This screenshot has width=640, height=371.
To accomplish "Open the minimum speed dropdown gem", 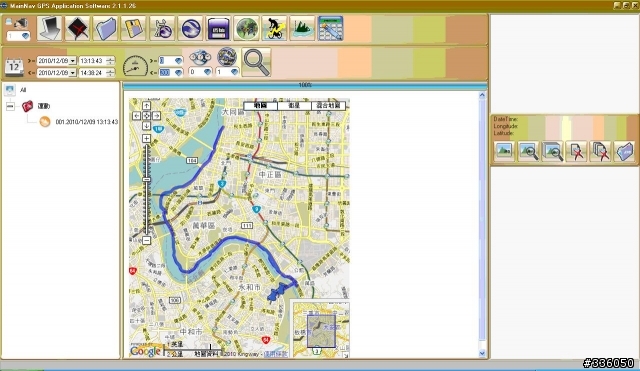I will [178, 61].
